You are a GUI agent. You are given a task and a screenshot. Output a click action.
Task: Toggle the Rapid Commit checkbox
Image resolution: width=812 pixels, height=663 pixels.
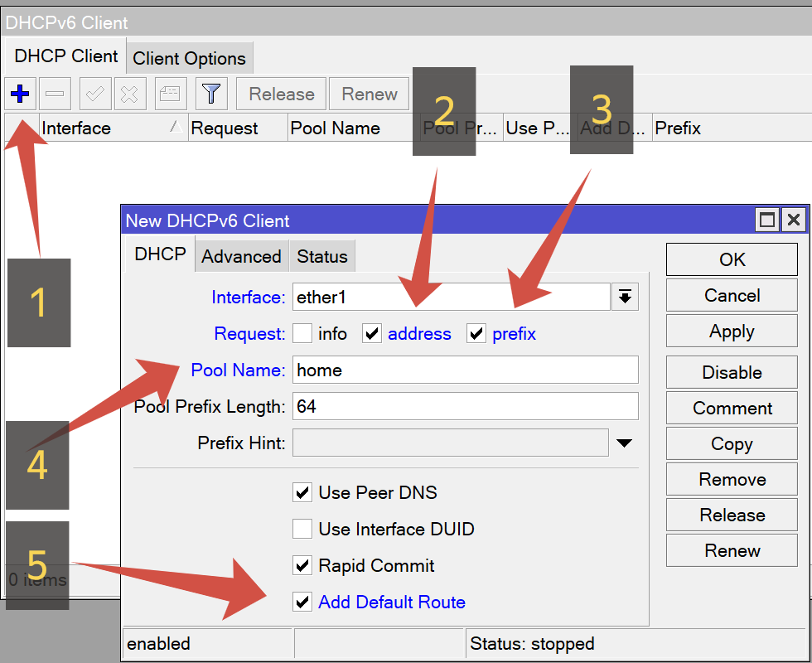click(302, 565)
